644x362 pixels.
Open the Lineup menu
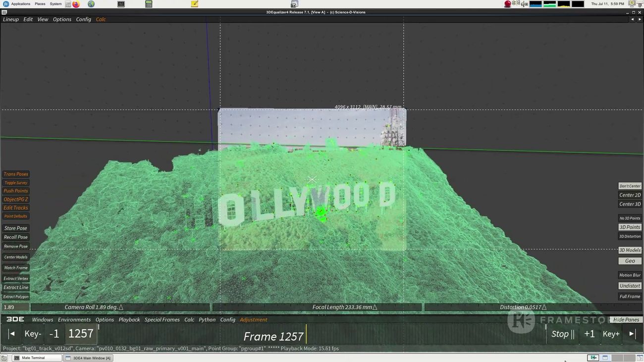pyautogui.click(x=11, y=19)
